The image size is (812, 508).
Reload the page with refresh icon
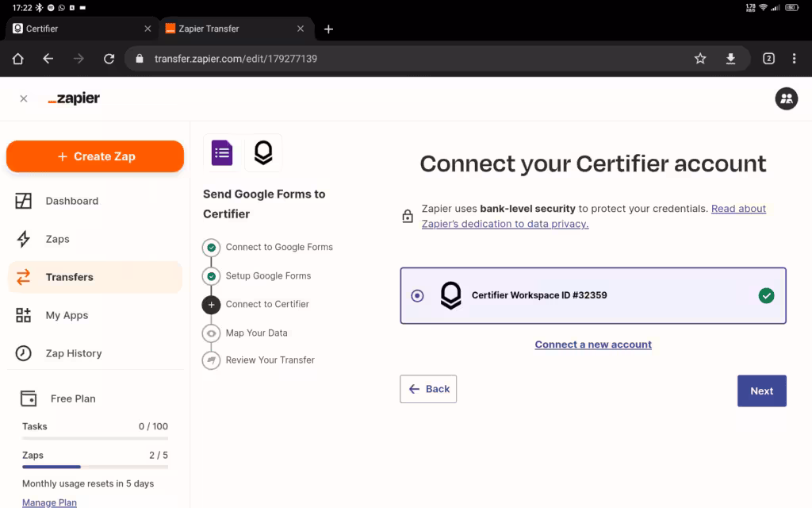pos(109,59)
